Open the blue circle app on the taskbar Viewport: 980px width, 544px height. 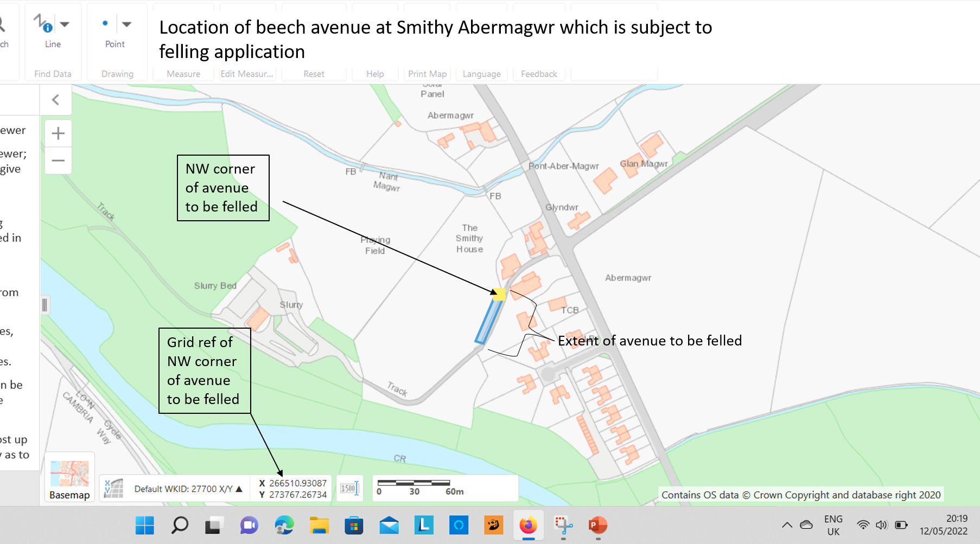459,525
